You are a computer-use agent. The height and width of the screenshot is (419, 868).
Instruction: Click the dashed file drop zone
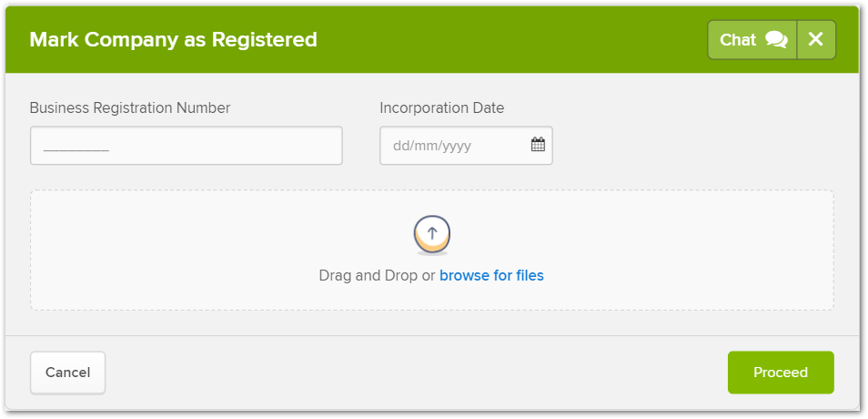432,250
